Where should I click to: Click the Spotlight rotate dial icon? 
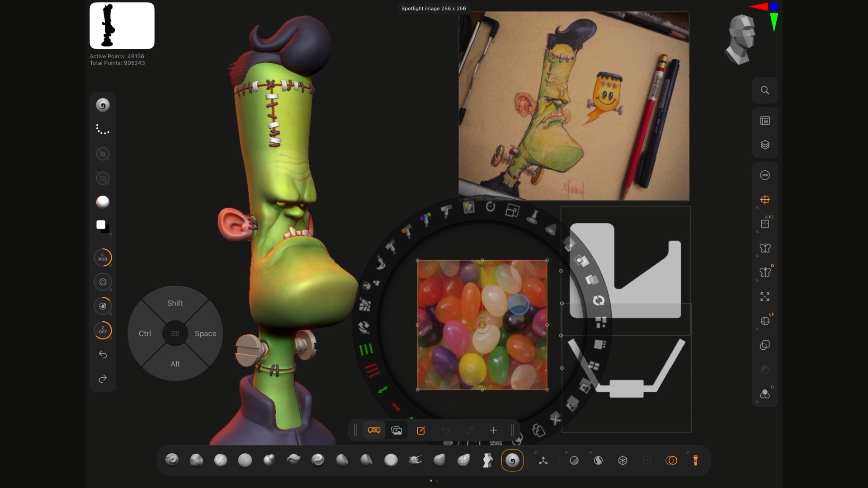pos(491,207)
